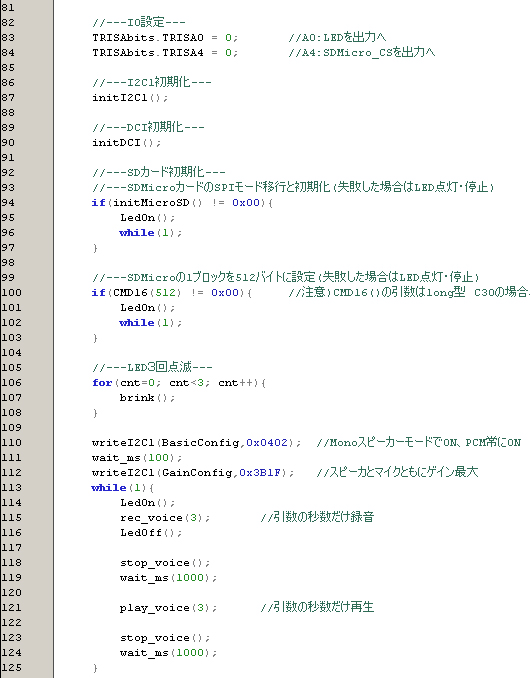
Task: Place cursor on initI2C1(); call
Action: coord(130,98)
